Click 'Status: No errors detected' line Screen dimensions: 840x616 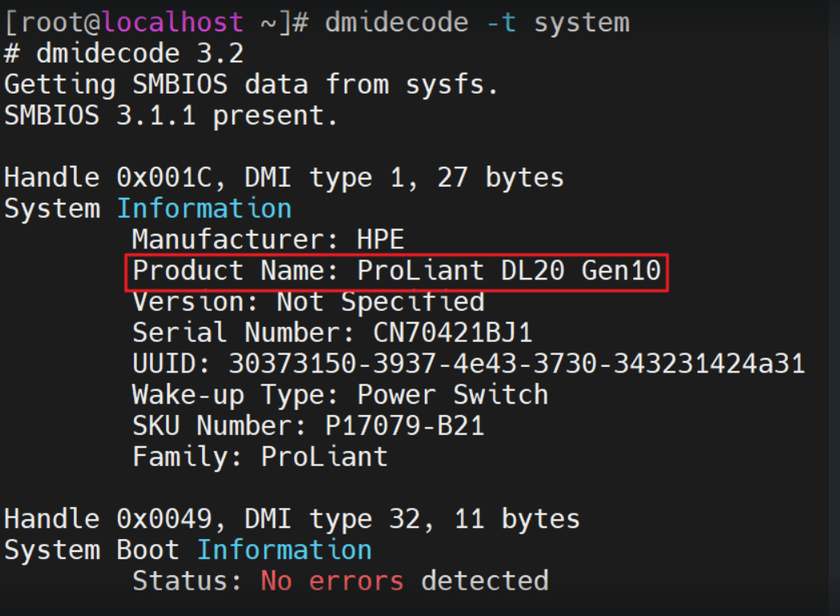[341, 582]
